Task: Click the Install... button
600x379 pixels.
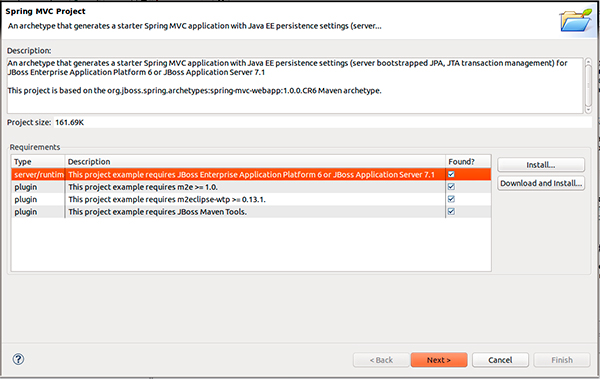Action: click(x=541, y=165)
